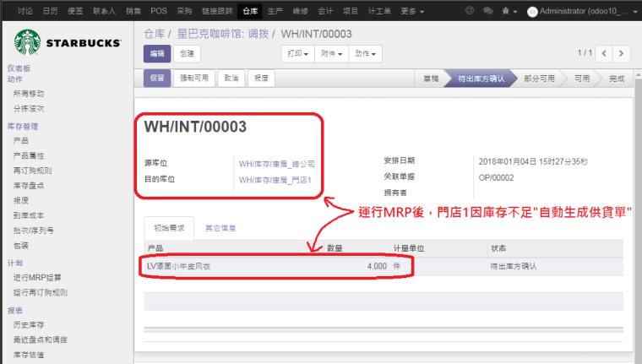Switch to the 其它信息 tab
Screen dimensions: 642x364
coord(220,228)
